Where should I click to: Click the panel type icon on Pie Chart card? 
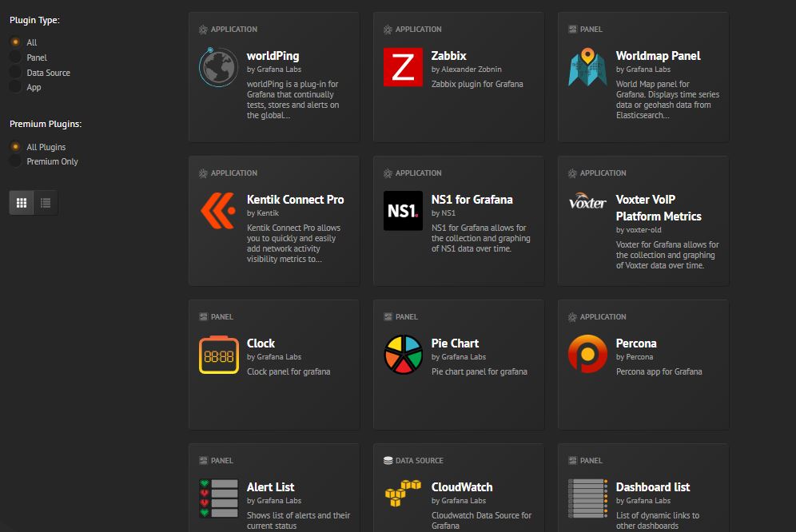[388, 317]
